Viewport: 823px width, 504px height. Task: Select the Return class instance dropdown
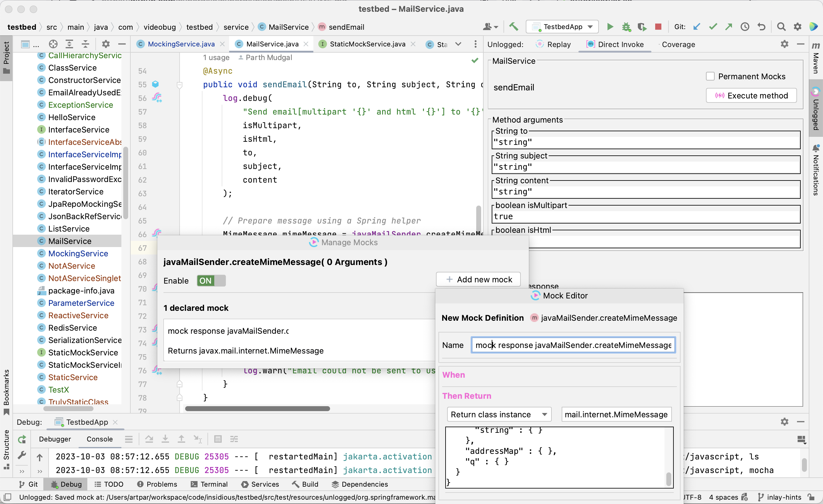[x=497, y=414]
